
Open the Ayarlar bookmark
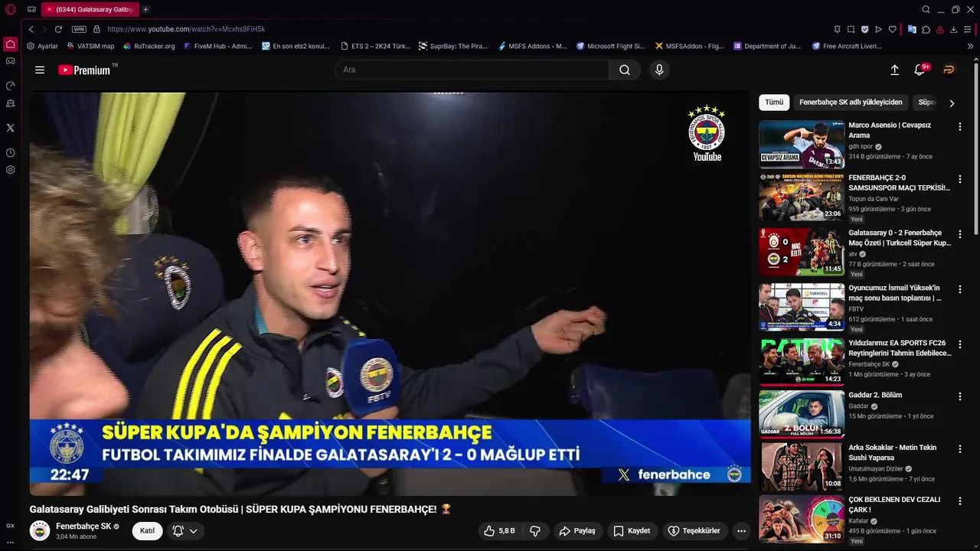click(x=42, y=46)
